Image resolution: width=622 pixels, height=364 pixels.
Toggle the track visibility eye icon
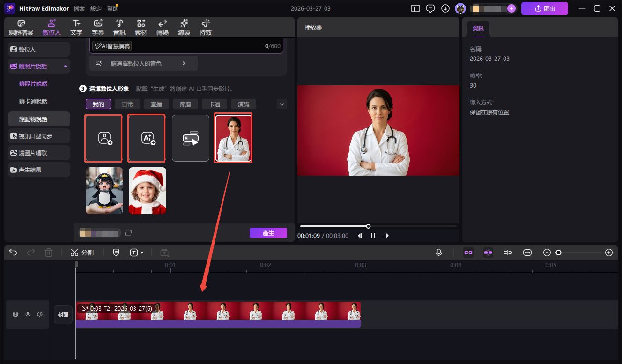(28, 314)
